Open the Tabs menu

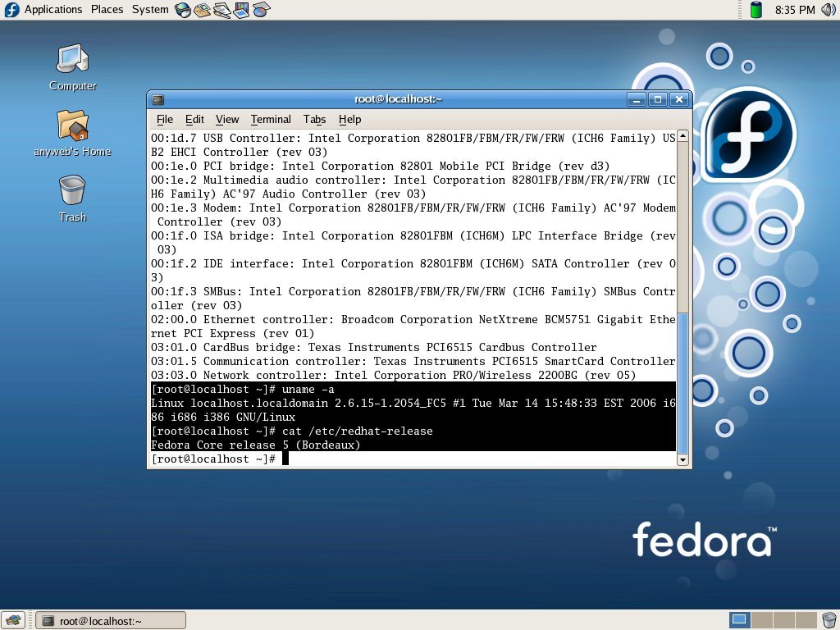pos(314,120)
